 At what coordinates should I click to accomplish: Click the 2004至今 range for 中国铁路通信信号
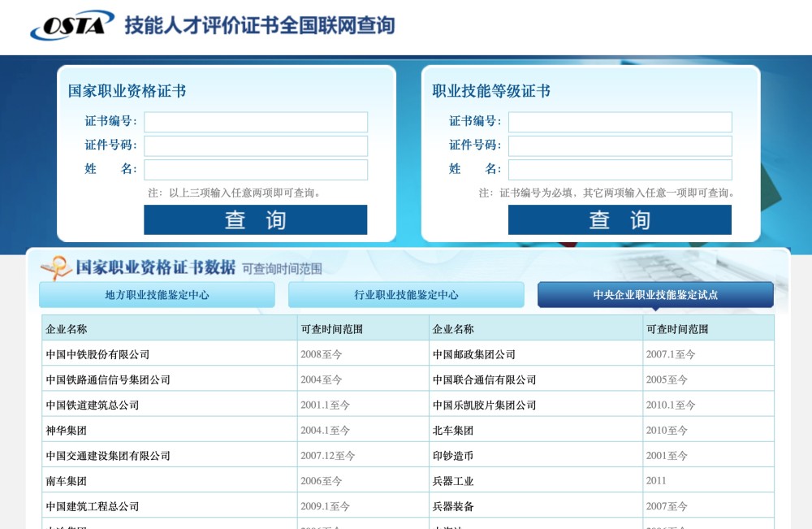pyautogui.click(x=321, y=379)
